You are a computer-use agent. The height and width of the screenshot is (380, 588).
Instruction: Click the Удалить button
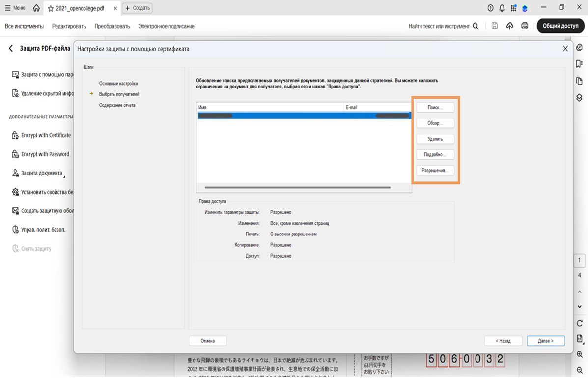pyautogui.click(x=435, y=139)
